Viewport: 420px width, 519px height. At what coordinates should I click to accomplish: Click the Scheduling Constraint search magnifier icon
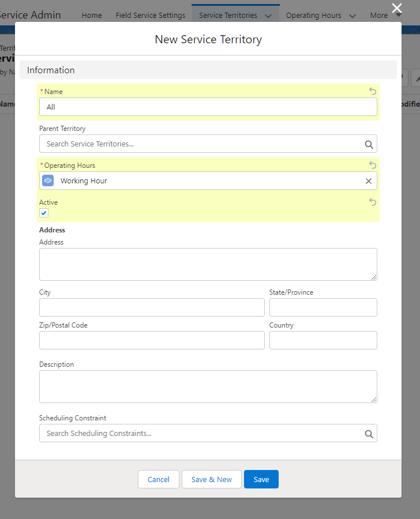[369, 434]
